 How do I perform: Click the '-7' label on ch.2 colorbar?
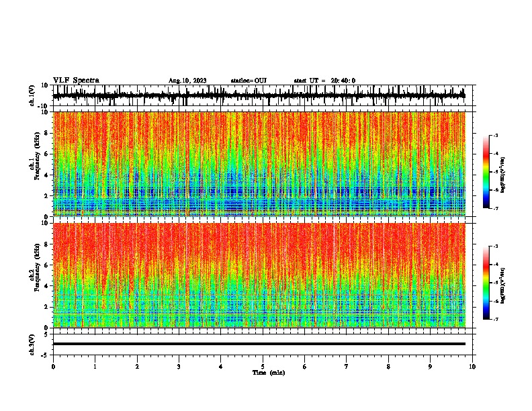[x=495, y=319]
